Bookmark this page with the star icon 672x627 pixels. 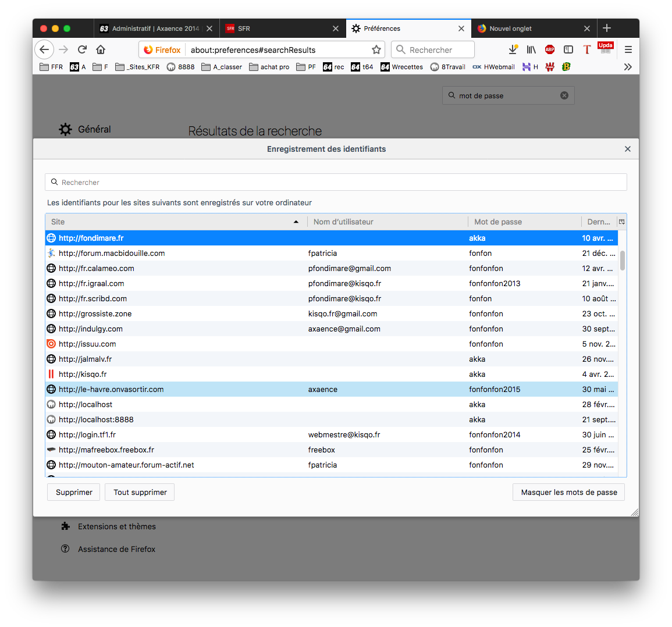point(376,49)
